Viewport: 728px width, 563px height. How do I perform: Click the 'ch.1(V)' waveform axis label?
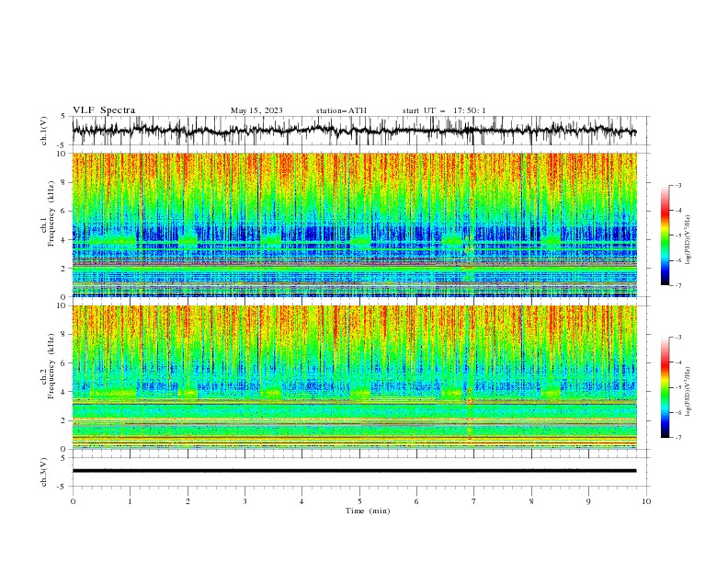tap(44, 131)
